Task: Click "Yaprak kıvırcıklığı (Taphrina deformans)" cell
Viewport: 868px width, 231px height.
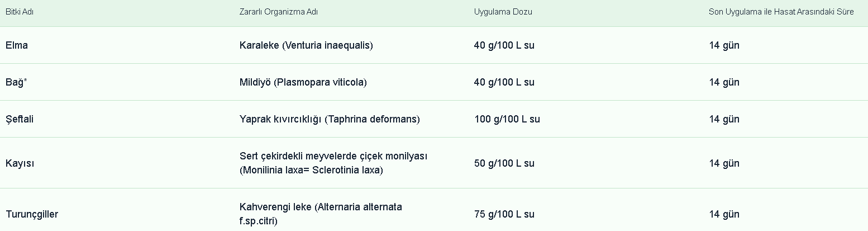Action: tap(330, 119)
